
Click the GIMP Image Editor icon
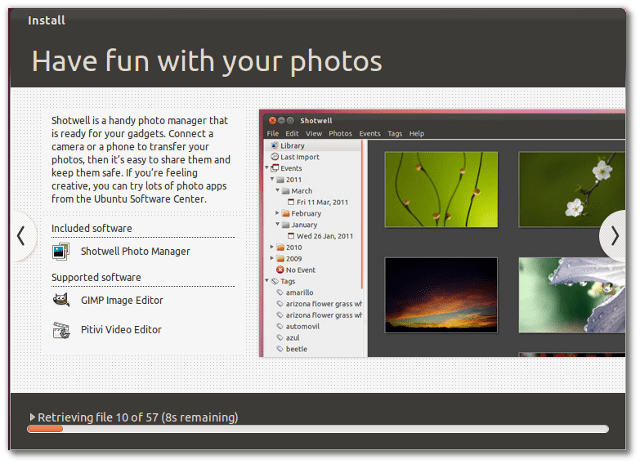(61, 300)
